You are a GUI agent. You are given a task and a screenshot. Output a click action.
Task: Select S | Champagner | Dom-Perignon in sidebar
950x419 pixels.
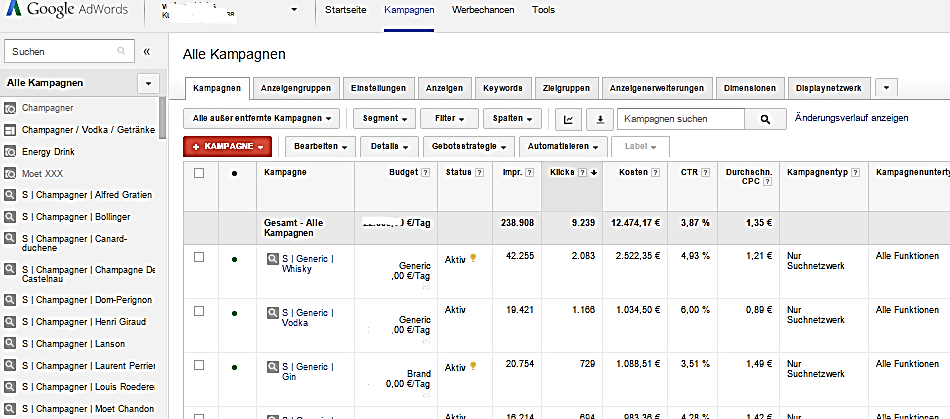pyautogui.click(x=87, y=300)
